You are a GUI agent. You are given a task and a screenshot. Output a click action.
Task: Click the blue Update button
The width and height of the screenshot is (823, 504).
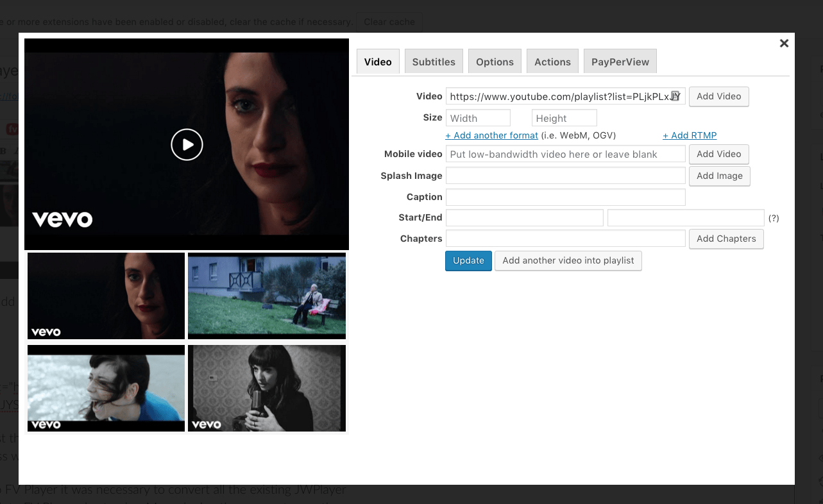(x=468, y=260)
